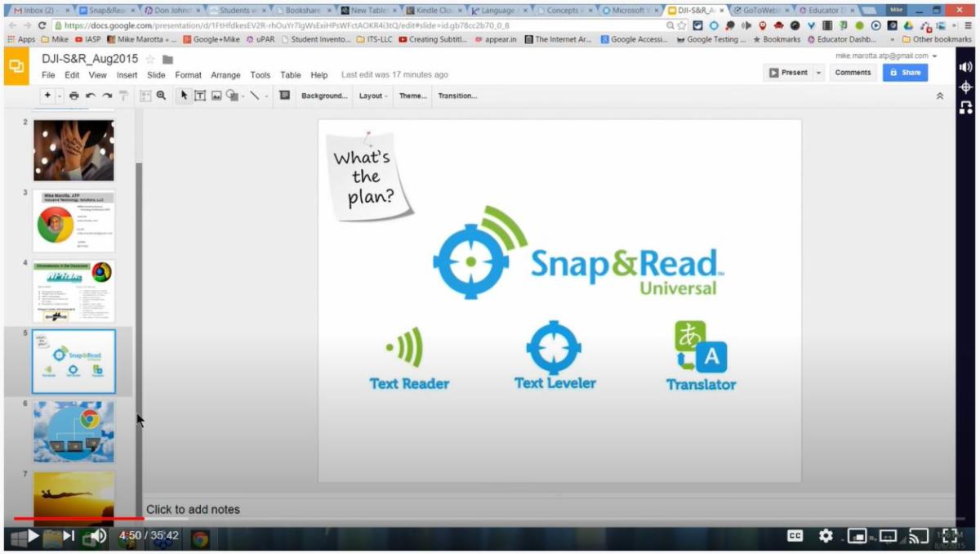
Task: Enable closed captions on the video
Action: click(x=795, y=536)
